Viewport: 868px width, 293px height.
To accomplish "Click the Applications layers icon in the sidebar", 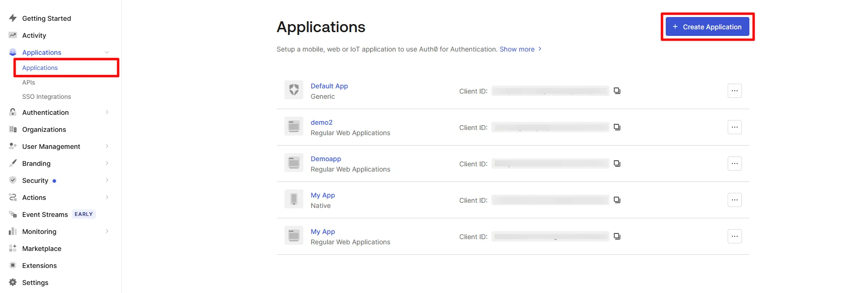I will pyautogui.click(x=13, y=52).
